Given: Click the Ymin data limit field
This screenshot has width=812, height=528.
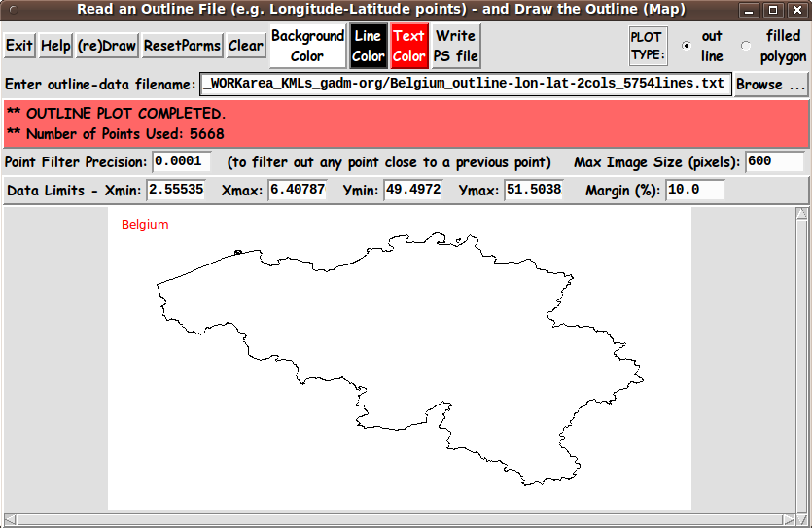Looking at the screenshot, I should pos(413,190).
